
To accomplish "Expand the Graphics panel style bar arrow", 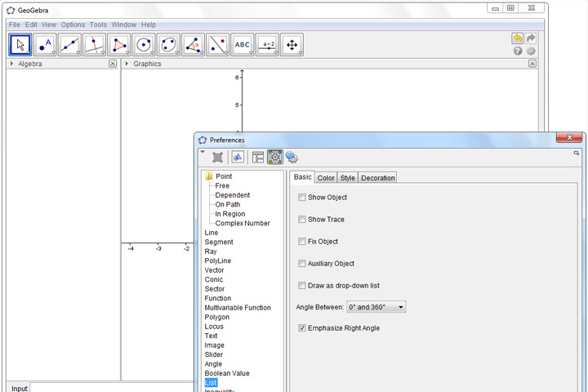I will [127, 64].
